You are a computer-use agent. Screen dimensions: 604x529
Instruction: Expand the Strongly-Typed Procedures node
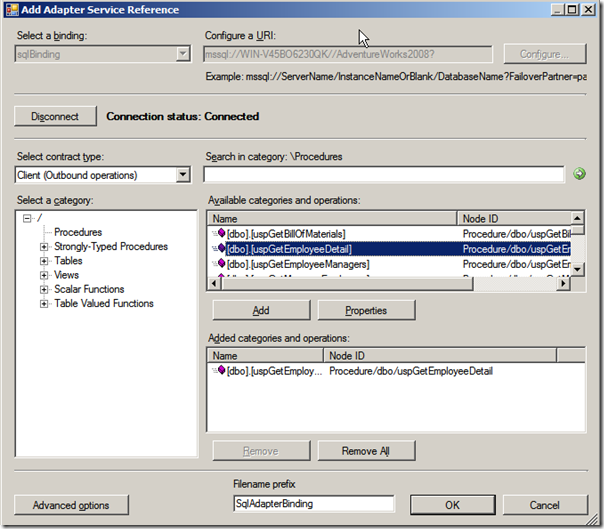pos(44,247)
